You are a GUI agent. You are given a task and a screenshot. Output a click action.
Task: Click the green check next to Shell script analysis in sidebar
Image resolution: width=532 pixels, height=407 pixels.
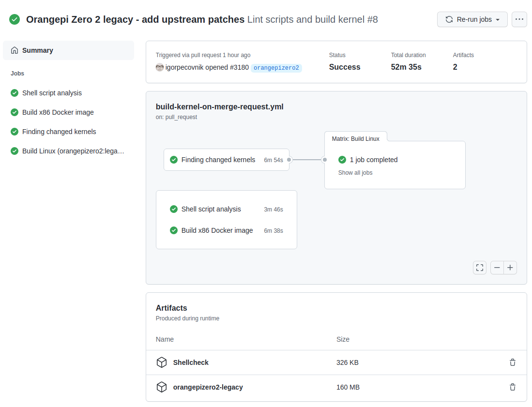pos(15,93)
